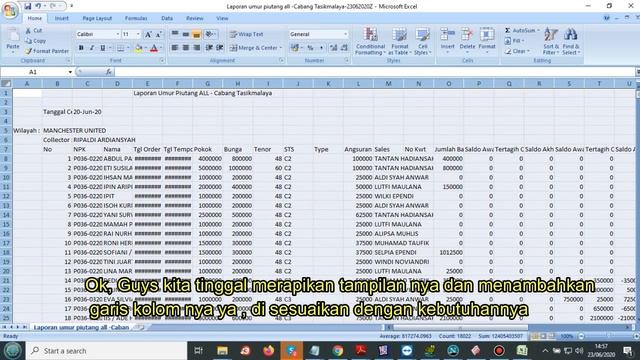Toggle underline formatting
Screen dimensions: 640x360
pos(103,48)
